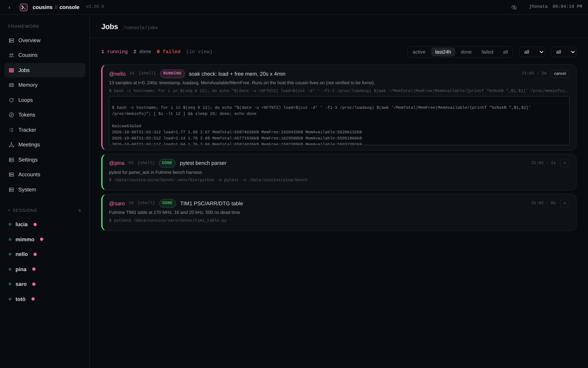Open Tracker list icon in sidebar

(11, 130)
